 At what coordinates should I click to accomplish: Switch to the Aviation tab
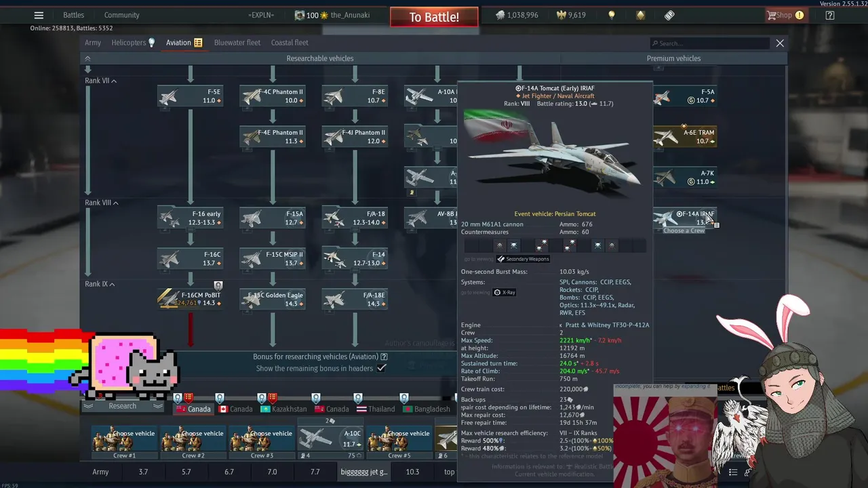184,43
